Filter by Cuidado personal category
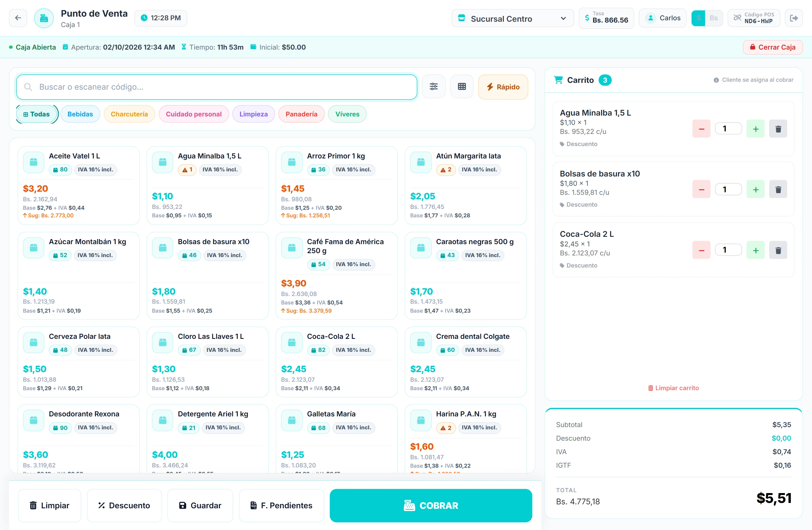Screen dimensions: 812x530 pyautogui.click(x=194, y=114)
